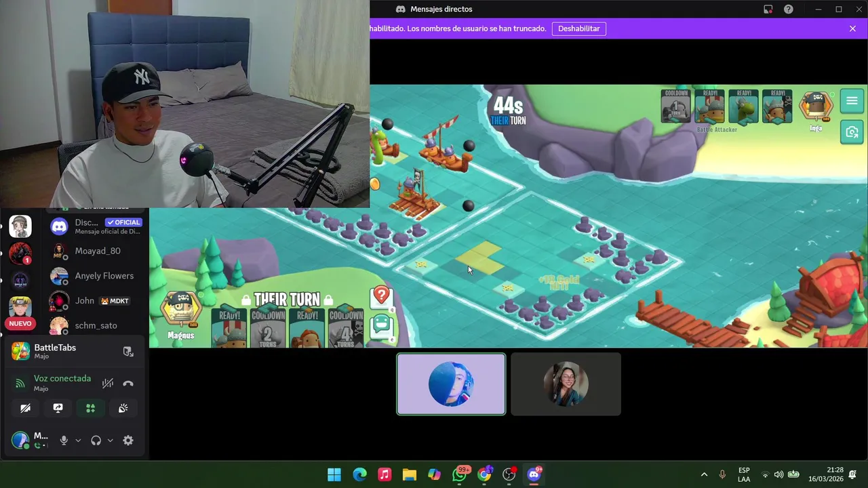
Task: Select Inga opponent avatar badge
Action: 816,106
